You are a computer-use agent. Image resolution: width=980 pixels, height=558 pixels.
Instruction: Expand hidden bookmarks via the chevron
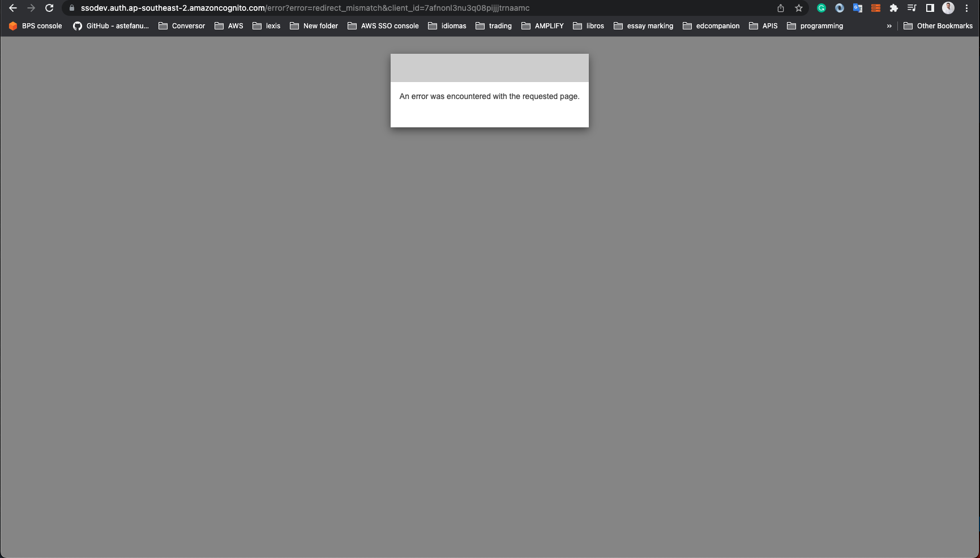coord(889,25)
